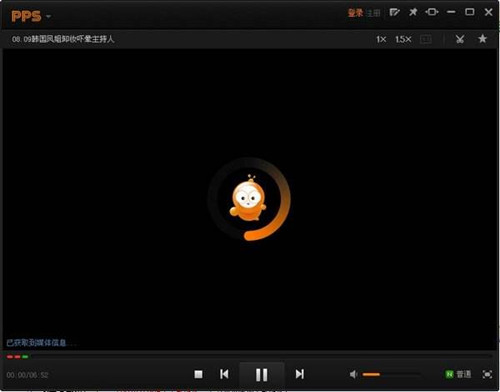The image size is (500, 392).
Task: Skip to the next video
Action: [300, 374]
